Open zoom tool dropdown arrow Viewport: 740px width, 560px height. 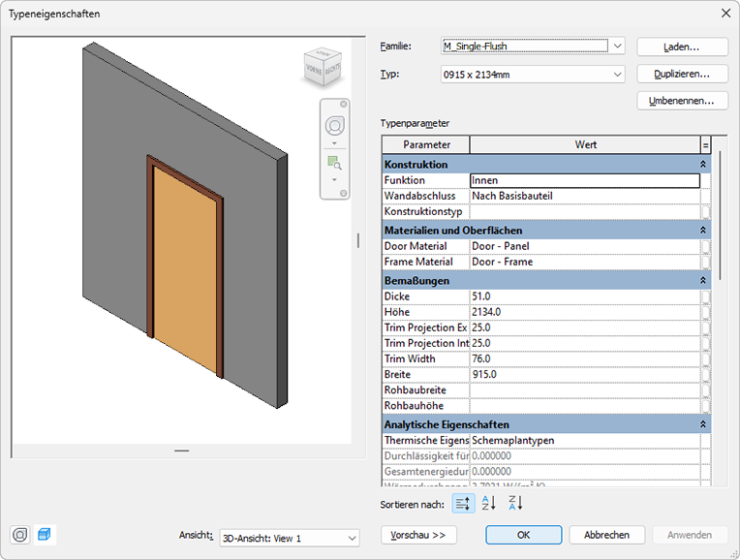coord(334,179)
